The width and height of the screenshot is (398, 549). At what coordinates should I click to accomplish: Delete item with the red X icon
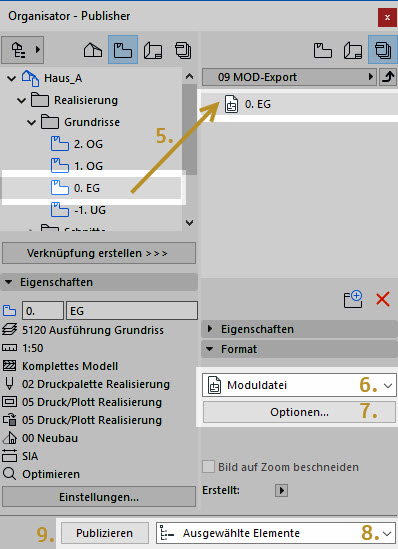tap(383, 300)
